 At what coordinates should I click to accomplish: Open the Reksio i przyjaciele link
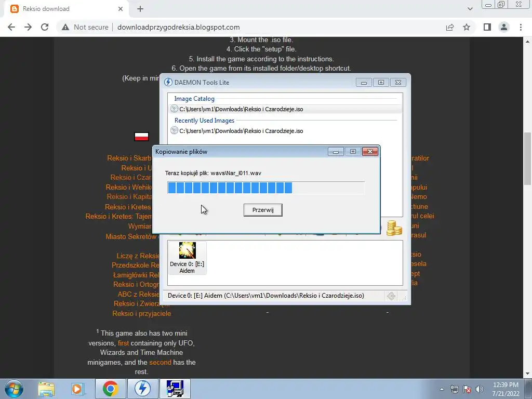(x=141, y=313)
